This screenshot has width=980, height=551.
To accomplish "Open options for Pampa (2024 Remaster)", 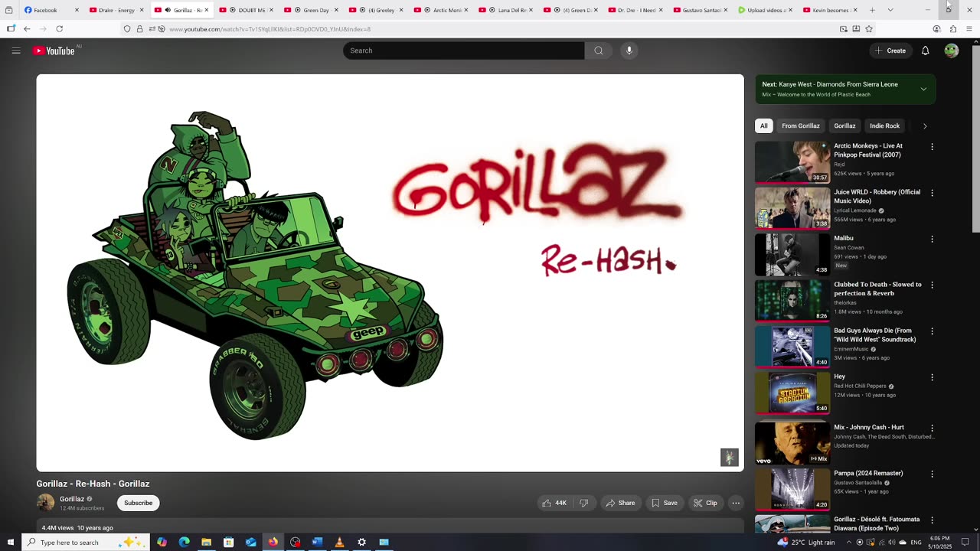I will point(932,474).
